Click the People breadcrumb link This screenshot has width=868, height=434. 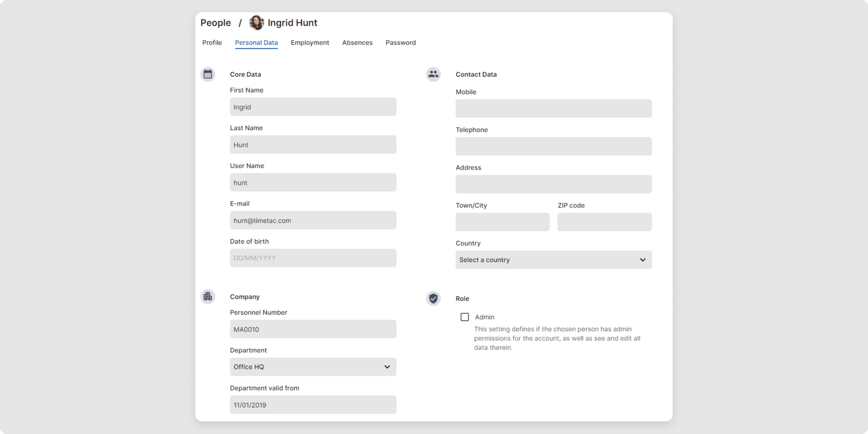pyautogui.click(x=216, y=23)
